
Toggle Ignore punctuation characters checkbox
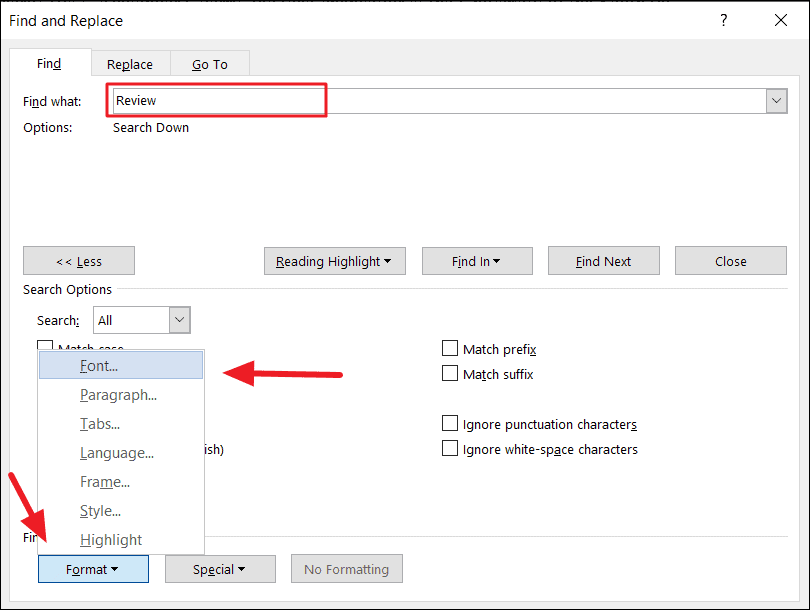[450, 423]
